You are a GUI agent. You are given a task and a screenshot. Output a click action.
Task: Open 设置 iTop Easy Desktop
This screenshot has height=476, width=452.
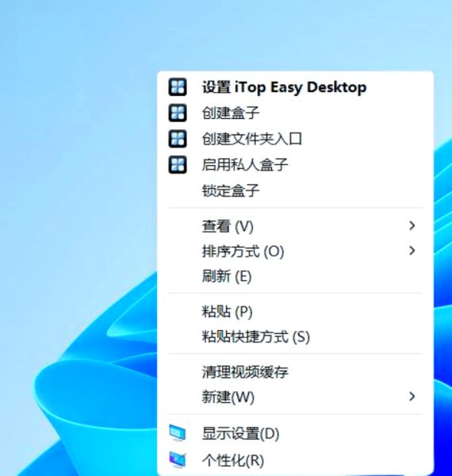295,87
